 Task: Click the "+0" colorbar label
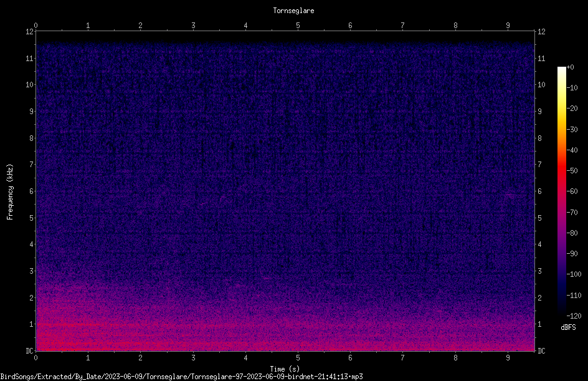tap(570, 67)
